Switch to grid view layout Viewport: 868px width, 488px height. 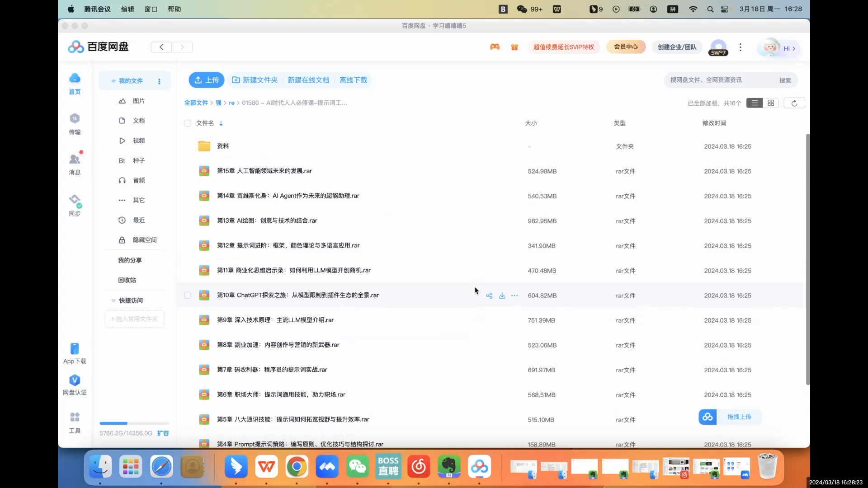pyautogui.click(x=771, y=103)
